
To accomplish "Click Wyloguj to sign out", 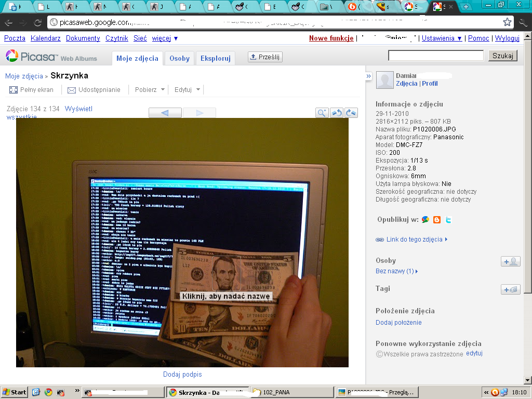I will point(507,38).
